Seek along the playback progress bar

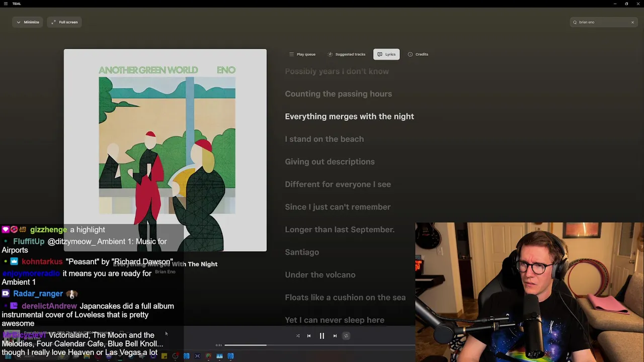pyautogui.click(x=320, y=345)
